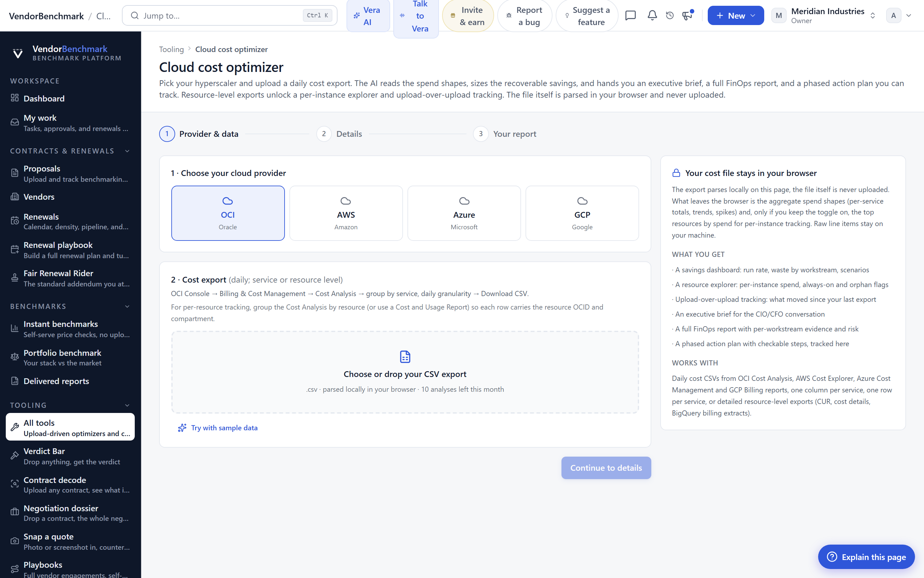
Task: Click the Negotiation dossier briefcase icon
Action: 14,512
